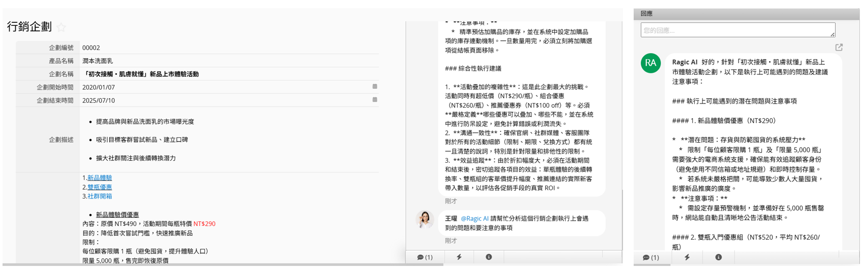Click 王曜's profile photo
Screen dimensions: 868x272
425,219
